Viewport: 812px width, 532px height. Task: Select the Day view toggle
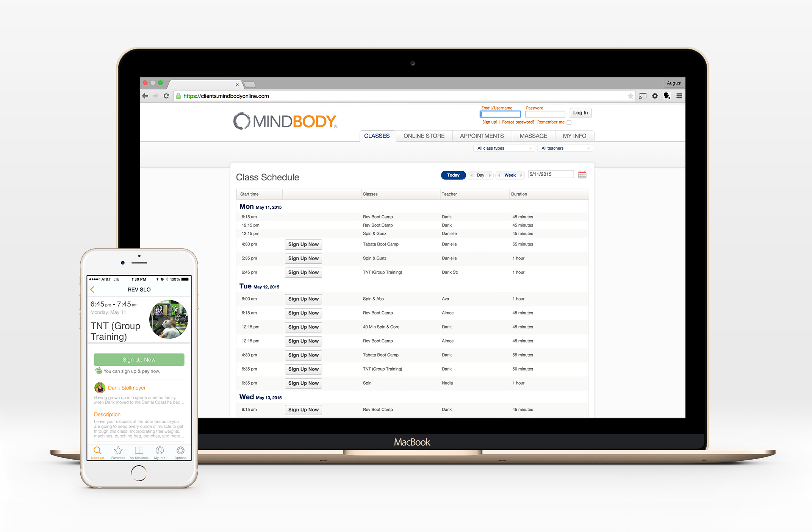tap(481, 175)
